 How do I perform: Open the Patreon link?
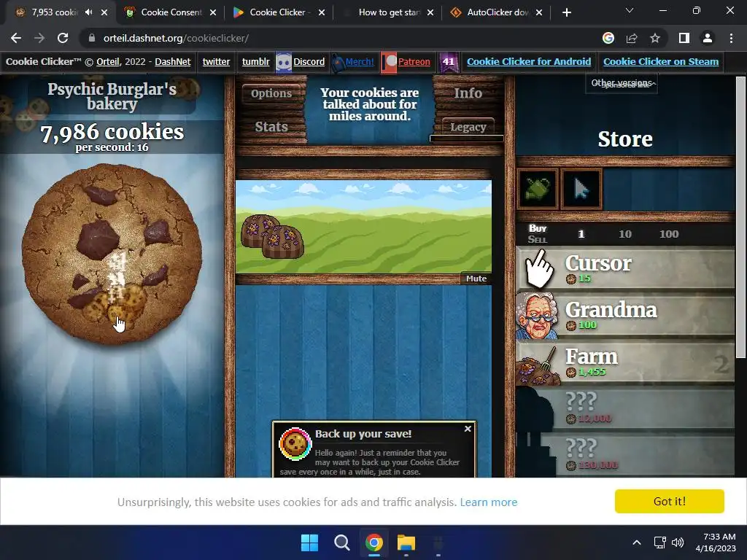pyautogui.click(x=414, y=61)
